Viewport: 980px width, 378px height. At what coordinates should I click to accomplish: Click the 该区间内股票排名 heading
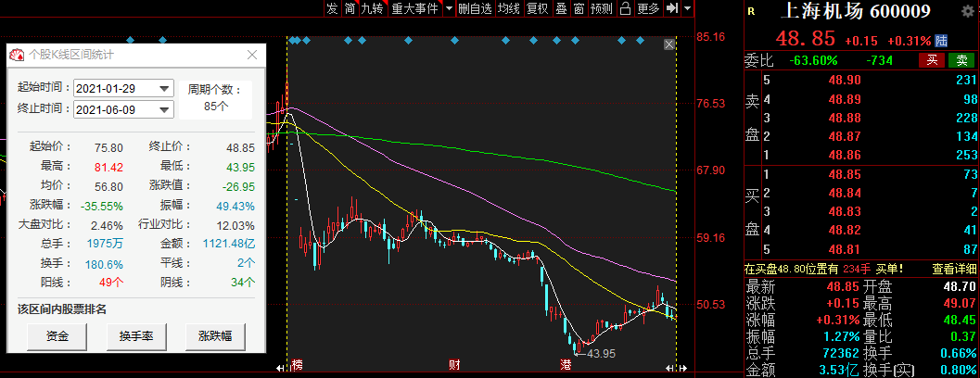tap(62, 309)
